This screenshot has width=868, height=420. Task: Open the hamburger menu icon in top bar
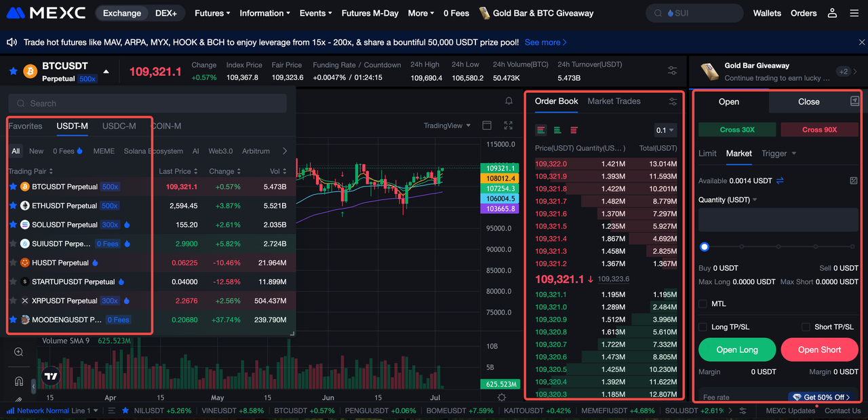point(854,13)
